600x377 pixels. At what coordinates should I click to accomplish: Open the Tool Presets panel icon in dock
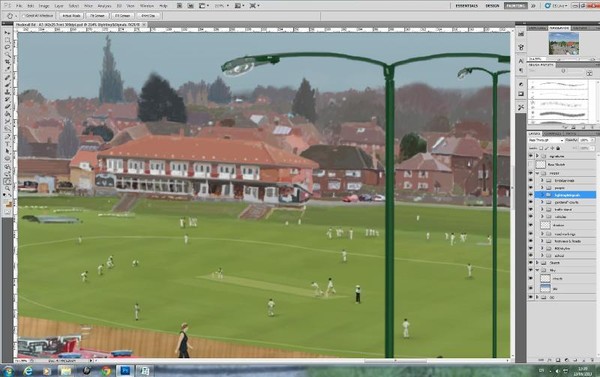521,108
